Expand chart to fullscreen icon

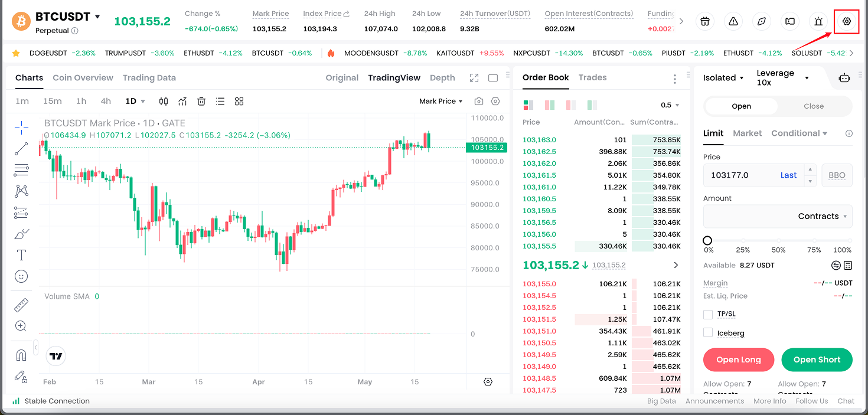click(x=474, y=78)
